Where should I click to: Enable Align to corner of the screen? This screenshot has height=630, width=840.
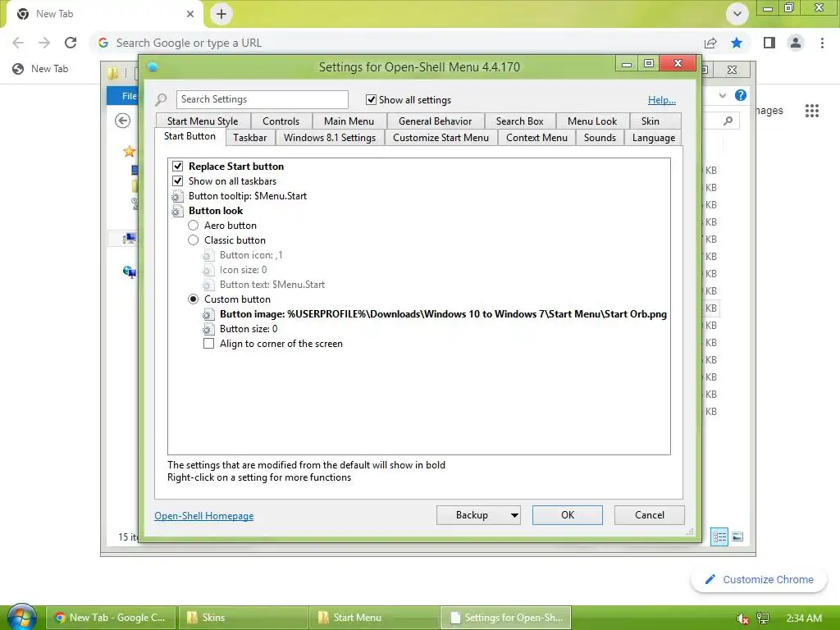pos(209,344)
